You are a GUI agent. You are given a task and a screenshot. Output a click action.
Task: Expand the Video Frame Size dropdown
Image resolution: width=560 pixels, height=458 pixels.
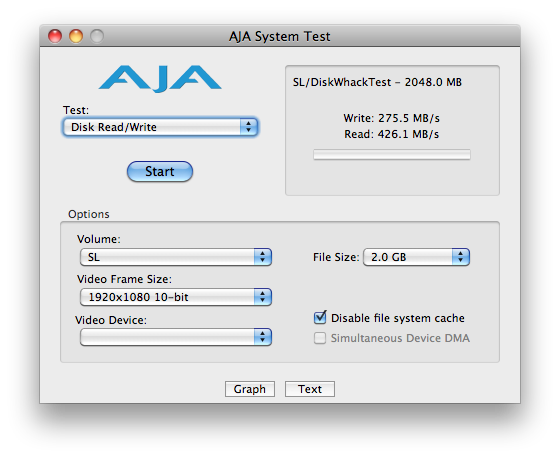(x=176, y=297)
